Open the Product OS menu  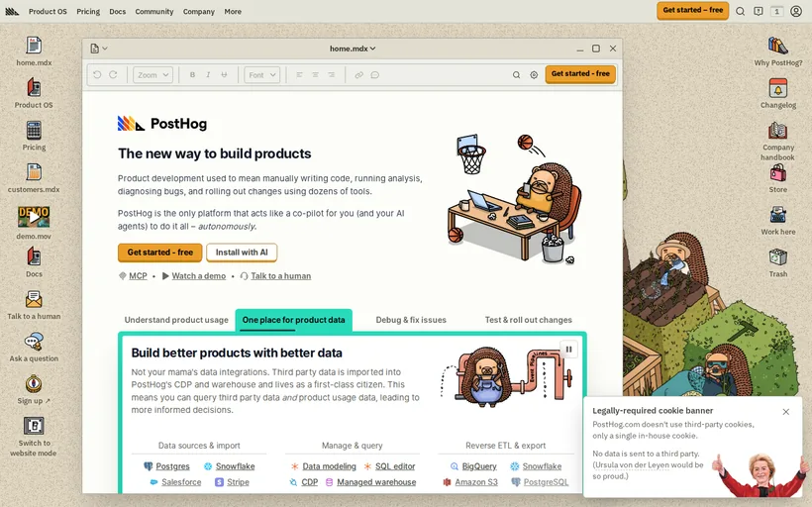point(48,12)
